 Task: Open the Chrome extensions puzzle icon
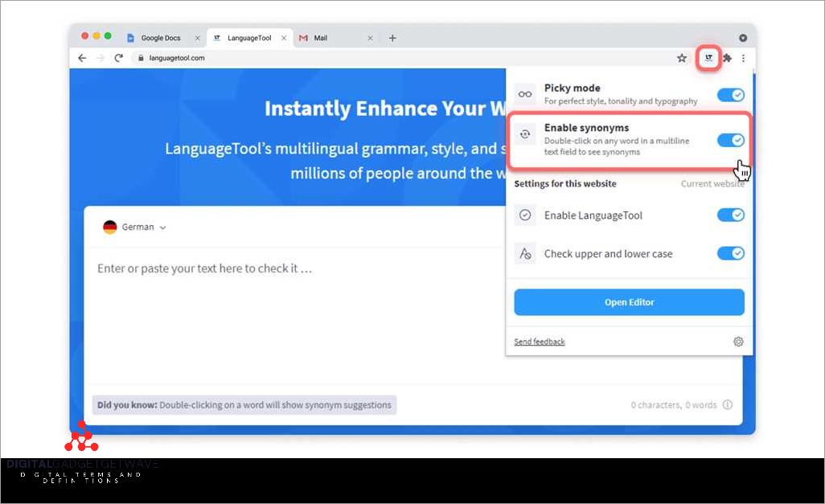point(728,58)
